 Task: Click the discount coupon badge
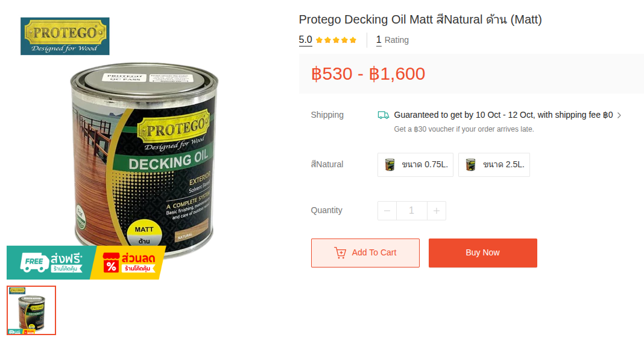129,262
